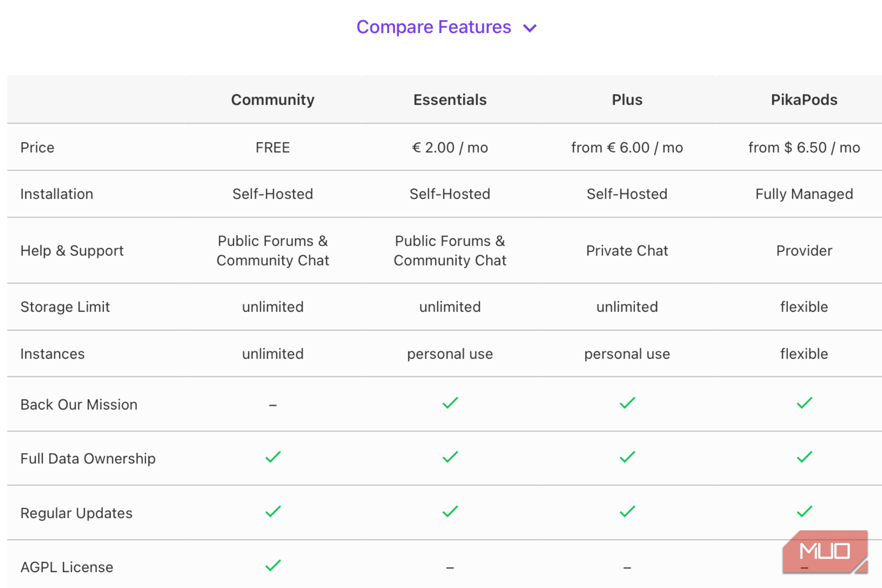Select the Plus column header
Screen dimensions: 882x588
[627, 100]
